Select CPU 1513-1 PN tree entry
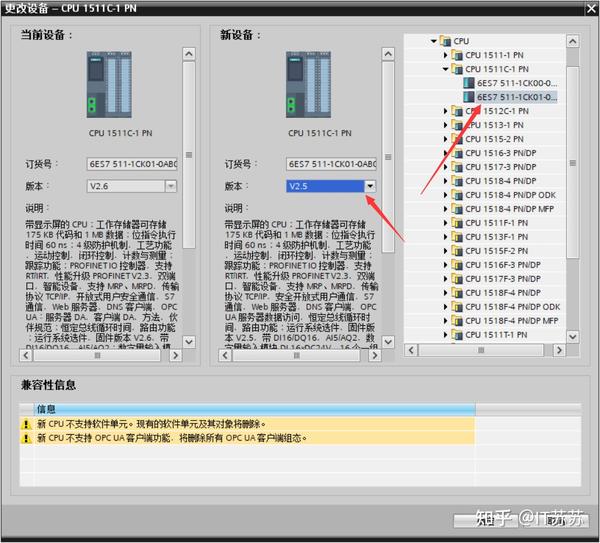The image size is (600, 543). click(494, 125)
